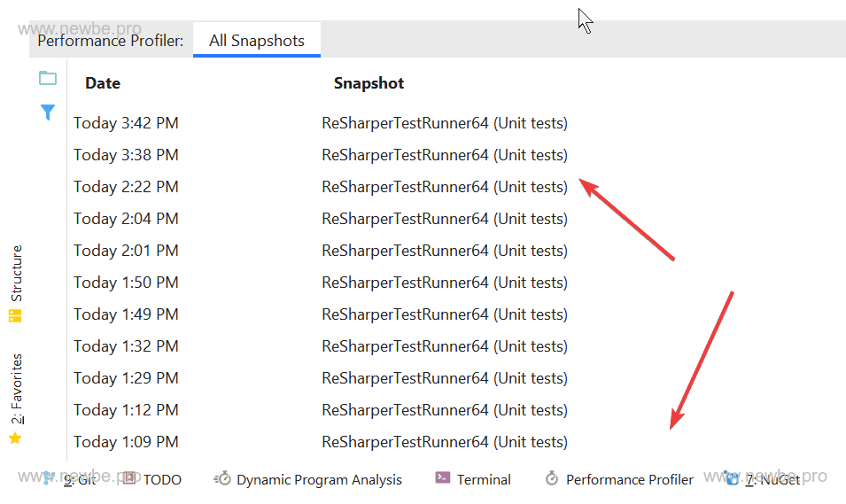Switch to the All Snapshots tab
The image size is (846, 504).
pyautogui.click(x=256, y=41)
